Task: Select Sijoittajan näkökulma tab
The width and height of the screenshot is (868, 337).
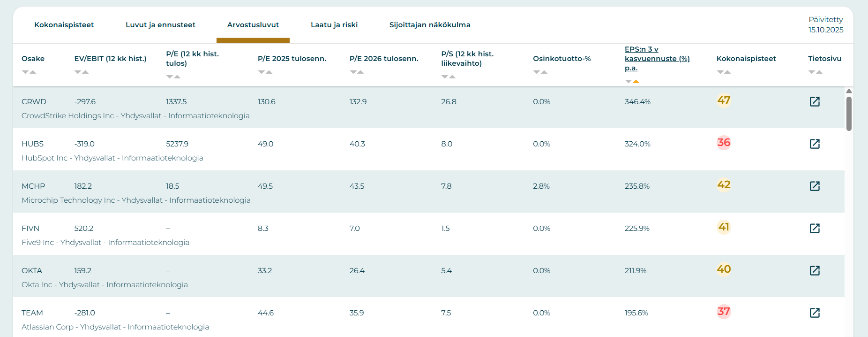Action: click(x=430, y=25)
